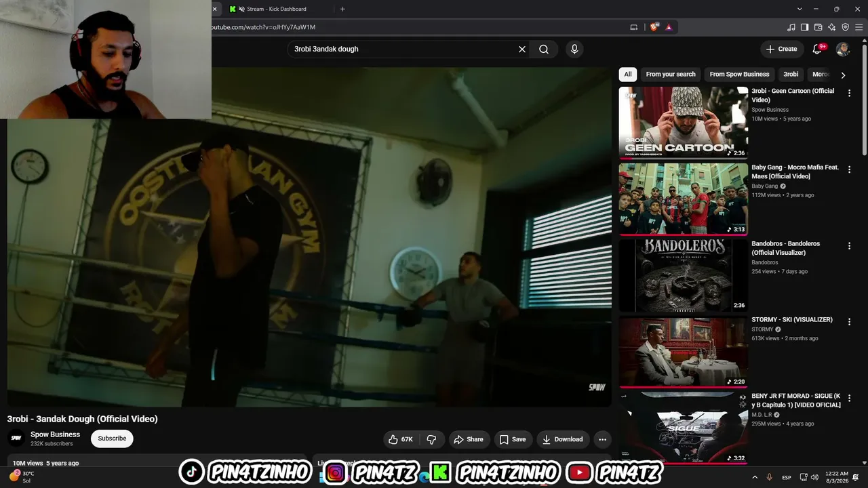Image resolution: width=868 pixels, height=488 pixels.
Task: Open the YouTube account avatar menu
Action: coord(843,49)
